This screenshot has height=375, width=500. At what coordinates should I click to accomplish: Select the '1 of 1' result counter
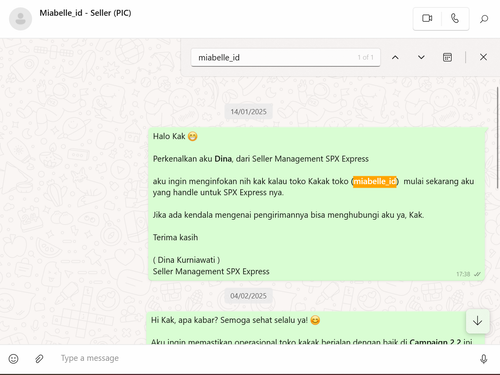click(x=365, y=57)
